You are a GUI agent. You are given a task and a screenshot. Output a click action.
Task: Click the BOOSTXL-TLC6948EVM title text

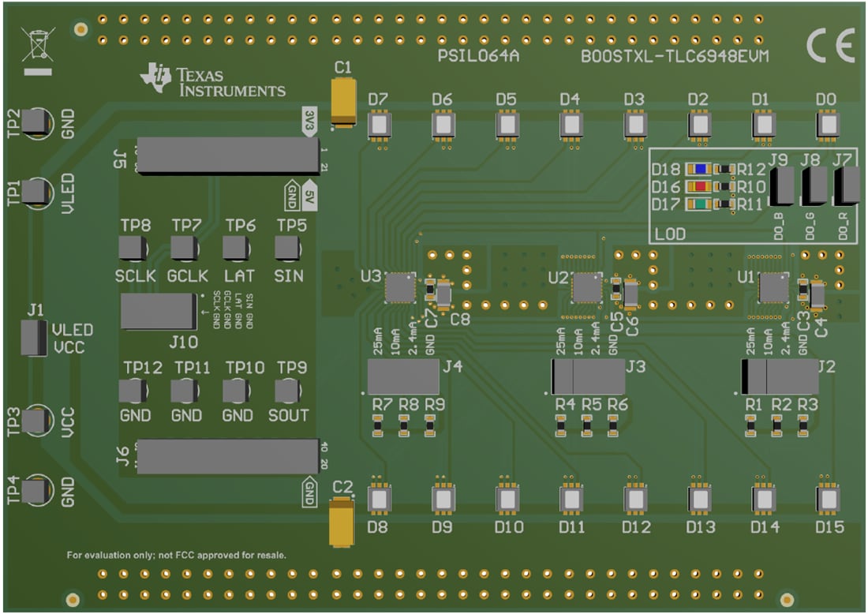click(x=675, y=56)
